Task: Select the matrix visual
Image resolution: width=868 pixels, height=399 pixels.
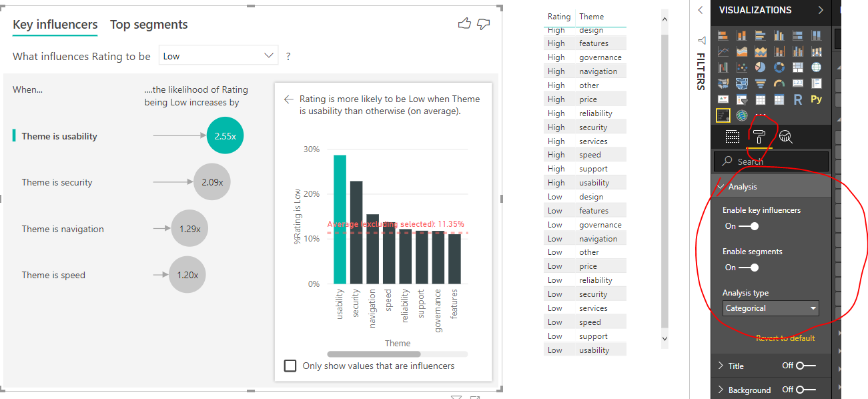Action: coord(779,99)
